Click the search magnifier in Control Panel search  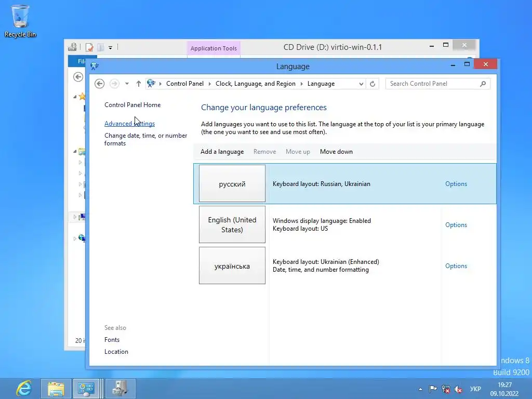[x=483, y=84]
